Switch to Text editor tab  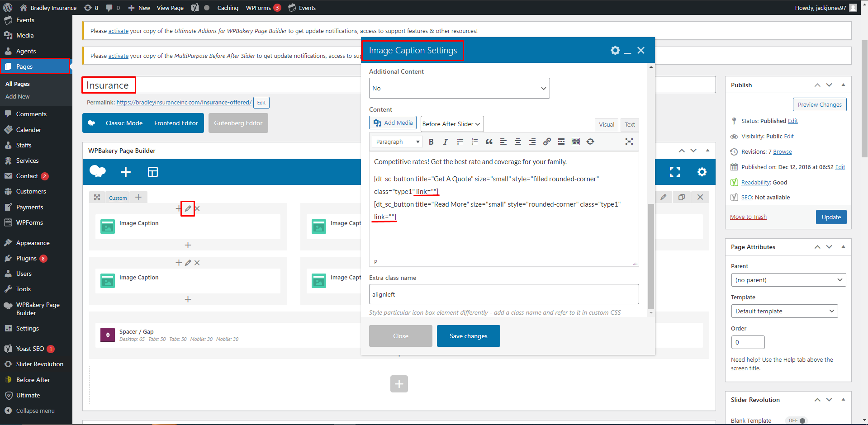coord(630,125)
